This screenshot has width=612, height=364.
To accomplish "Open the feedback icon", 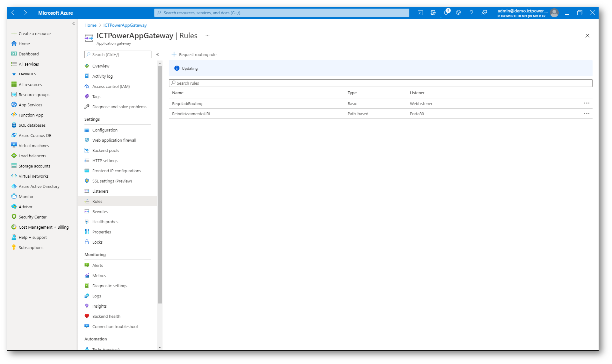I will coord(484,13).
